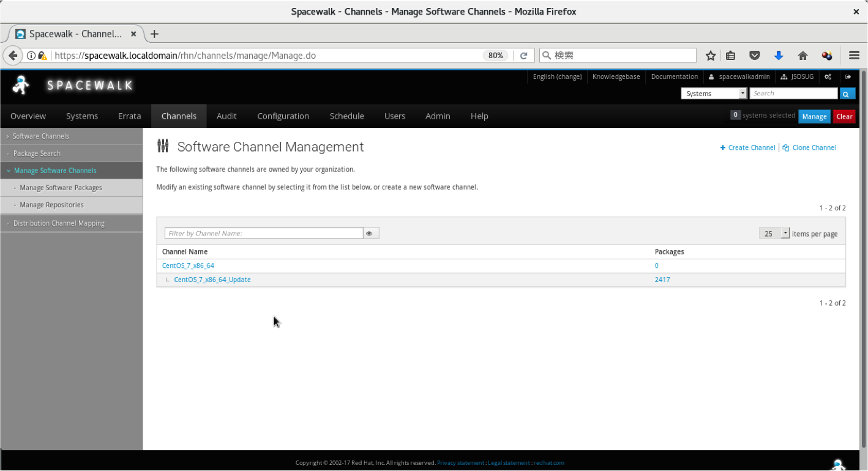Image resolution: width=868 pixels, height=471 pixels.
Task: Click the spacewalkadmin user link
Action: tap(739, 77)
